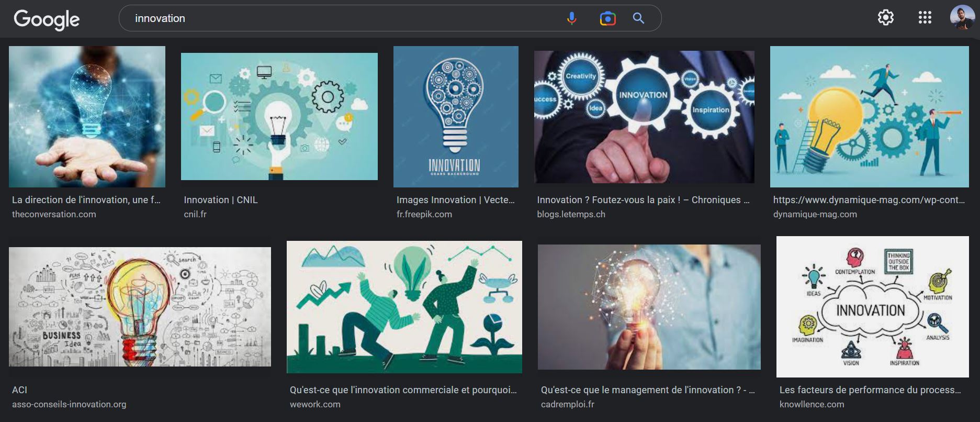Open the cadremploi glowing bulb photo
The height and width of the screenshot is (422, 980).
[x=649, y=307]
